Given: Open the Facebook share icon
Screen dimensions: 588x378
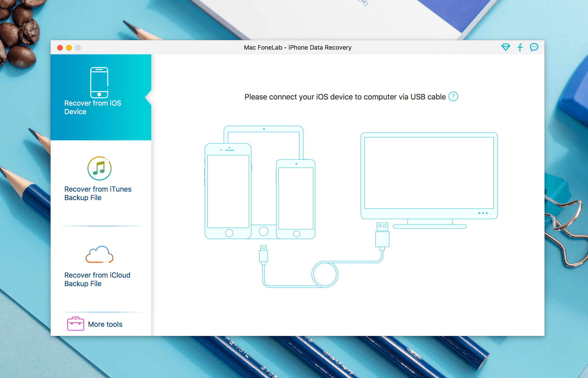Looking at the screenshot, I should [520, 47].
